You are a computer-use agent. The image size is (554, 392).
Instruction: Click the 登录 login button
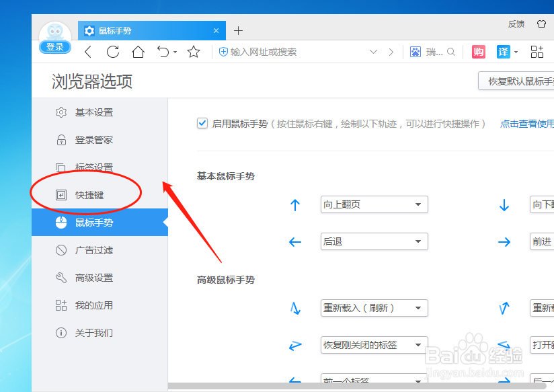tap(54, 46)
